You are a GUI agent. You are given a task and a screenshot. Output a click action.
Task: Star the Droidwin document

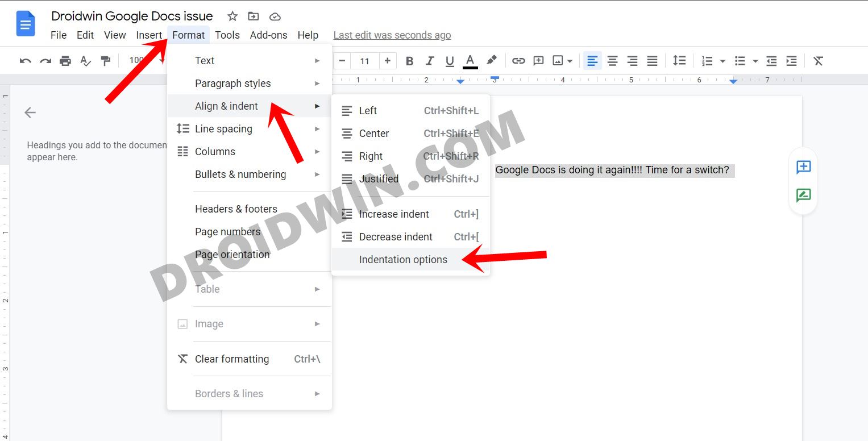[x=232, y=16]
